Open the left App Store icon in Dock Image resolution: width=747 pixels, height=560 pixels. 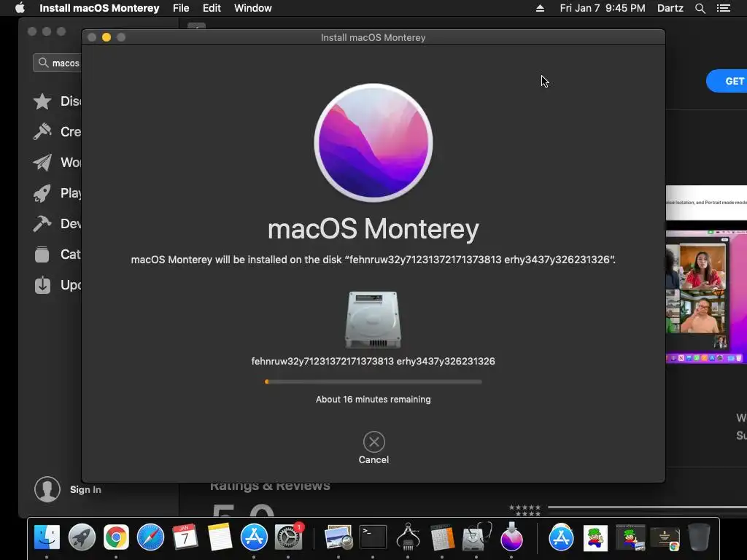point(254,537)
